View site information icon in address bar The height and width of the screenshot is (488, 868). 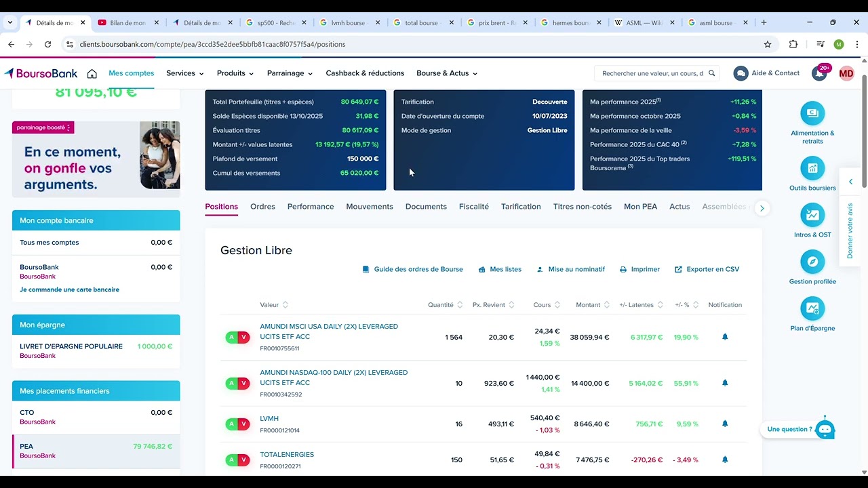(x=69, y=44)
